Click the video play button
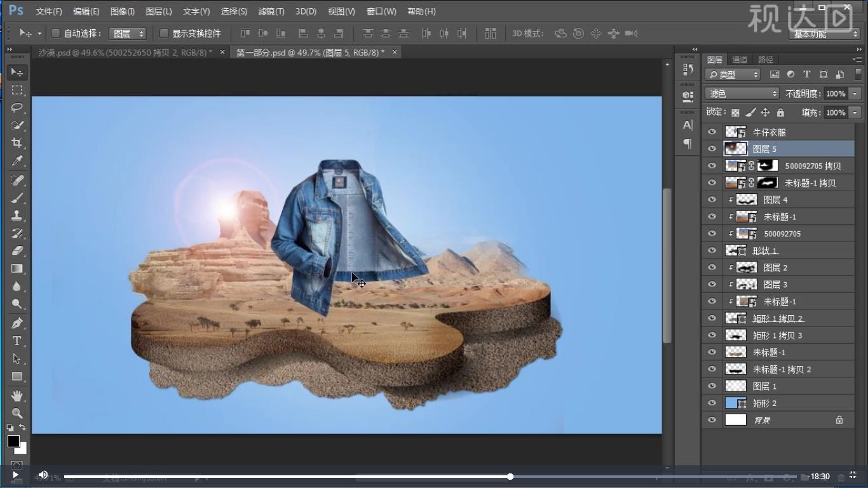This screenshot has height=488, width=868. [15, 475]
